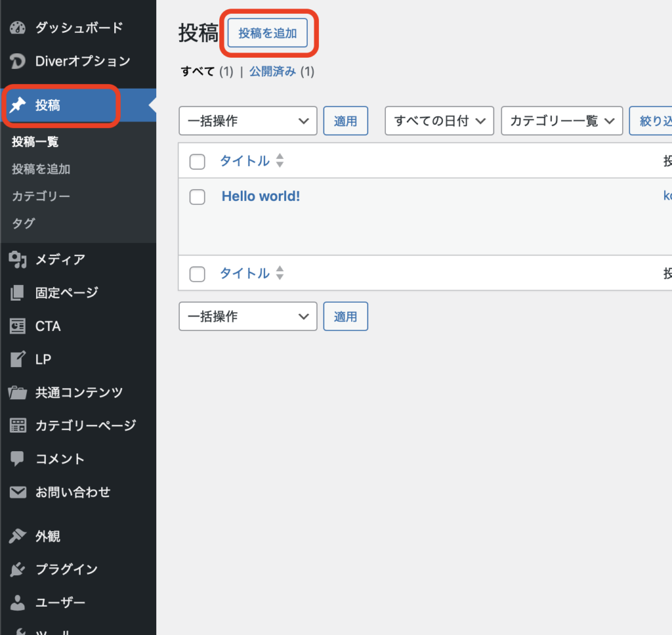The width and height of the screenshot is (672, 635).
Task: Toggle the select-all checkbox in table footer
Action: [x=198, y=274]
